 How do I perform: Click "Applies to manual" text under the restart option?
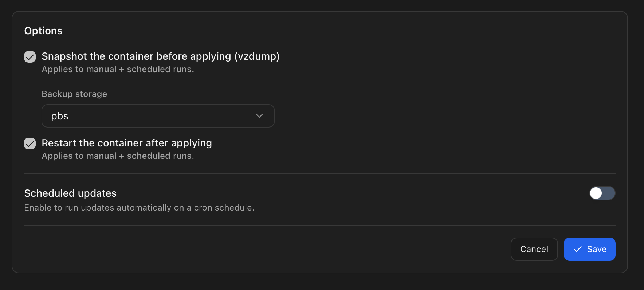click(x=79, y=156)
